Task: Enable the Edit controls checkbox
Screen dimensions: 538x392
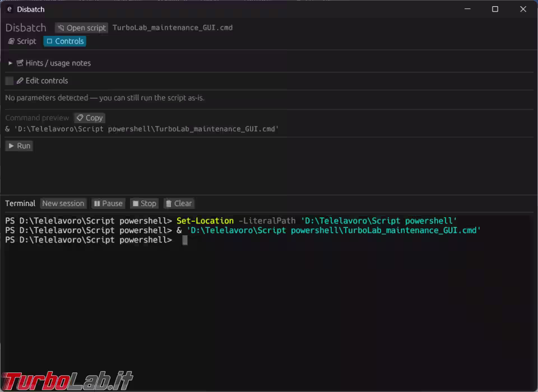Action: pyautogui.click(x=10, y=81)
